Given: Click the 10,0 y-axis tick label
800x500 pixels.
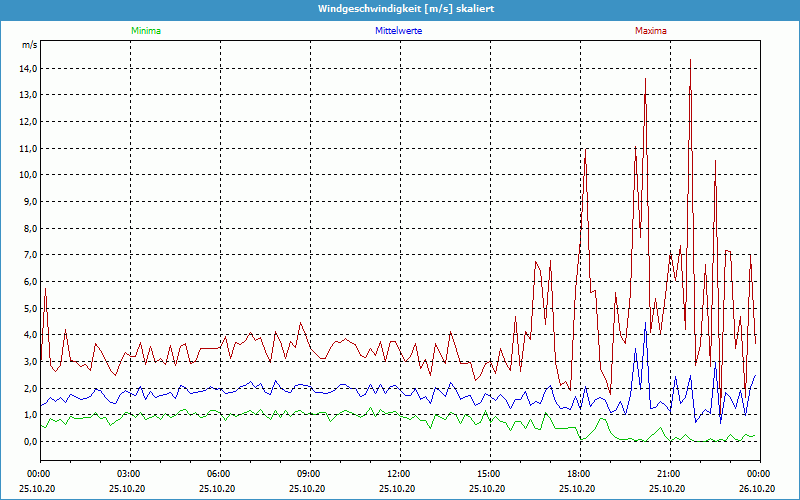Looking at the screenshot, I should click(x=27, y=175).
